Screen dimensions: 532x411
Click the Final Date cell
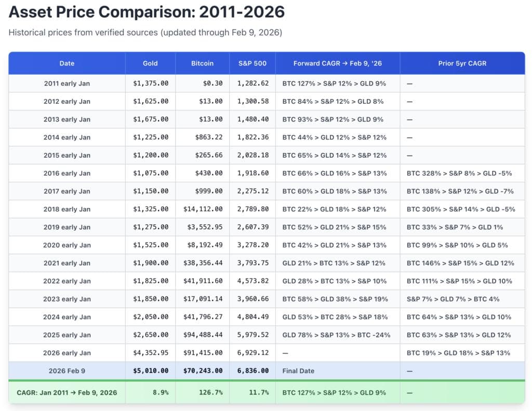[298, 371]
